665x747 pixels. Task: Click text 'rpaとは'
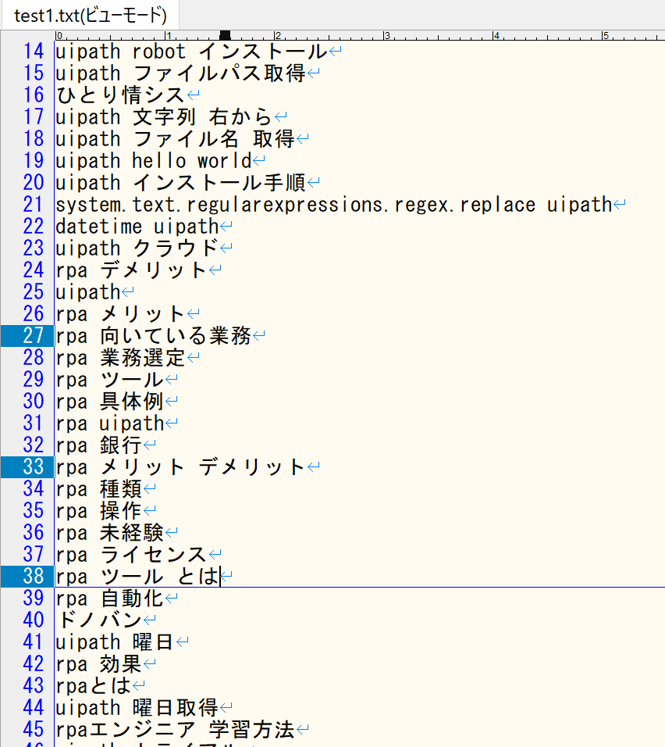[93, 686]
